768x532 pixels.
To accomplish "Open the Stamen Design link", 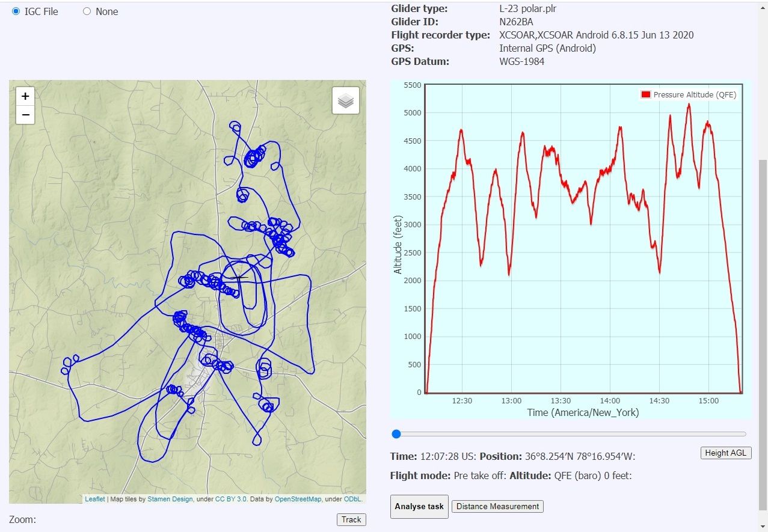I will click(x=170, y=499).
